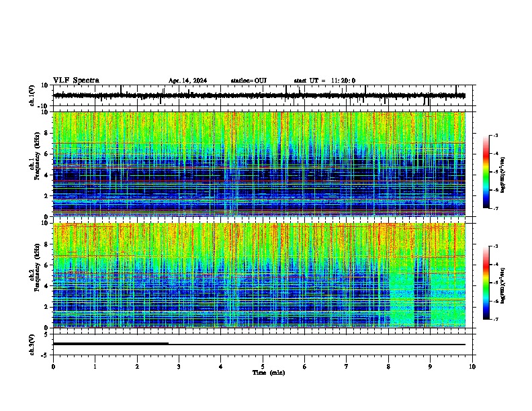The image size is (532, 411).
Task: Click time-axis tick label "0" below the plots
Action: 53,367
